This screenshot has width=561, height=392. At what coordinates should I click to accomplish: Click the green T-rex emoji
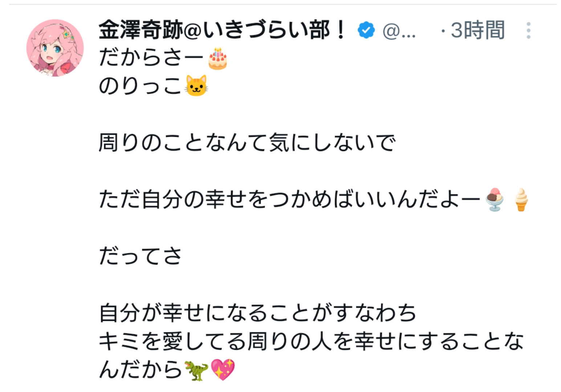(x=196, y=370)
